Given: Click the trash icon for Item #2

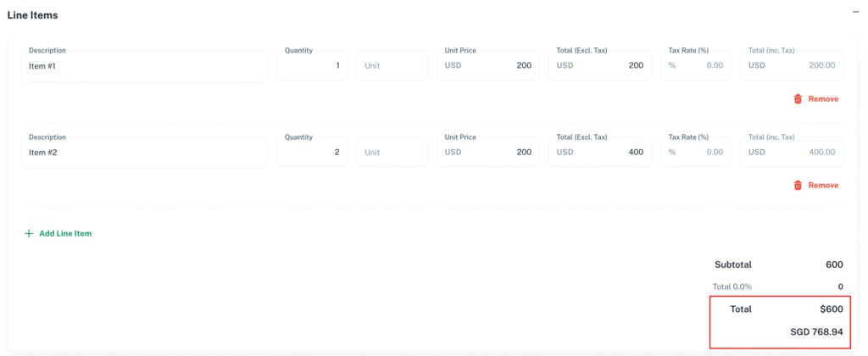Looking at the screenshot, I should (x=798, y=186).
